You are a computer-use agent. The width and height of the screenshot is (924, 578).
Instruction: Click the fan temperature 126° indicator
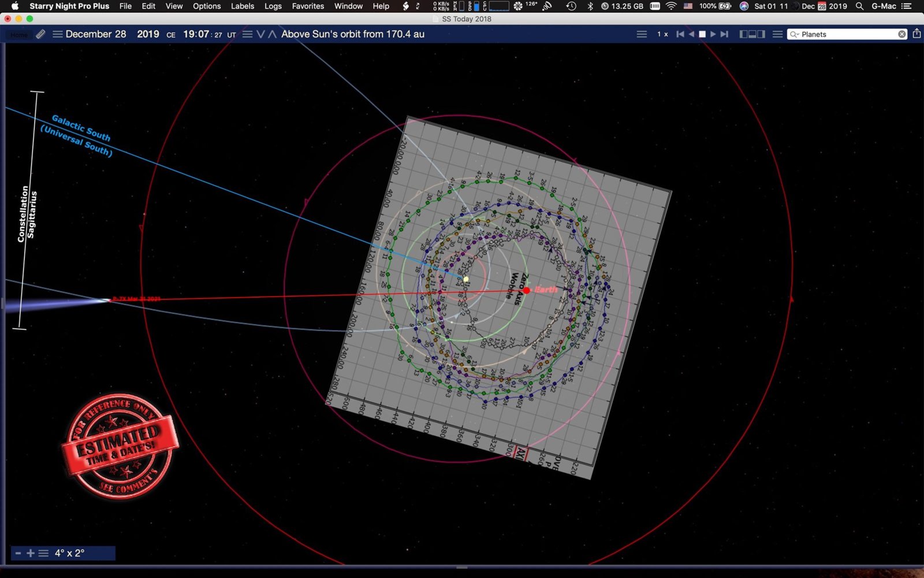(526, 6)
